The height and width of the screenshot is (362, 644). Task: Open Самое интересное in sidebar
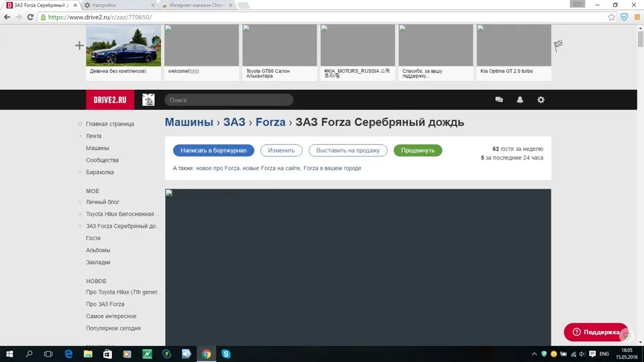tap(111, 316)
